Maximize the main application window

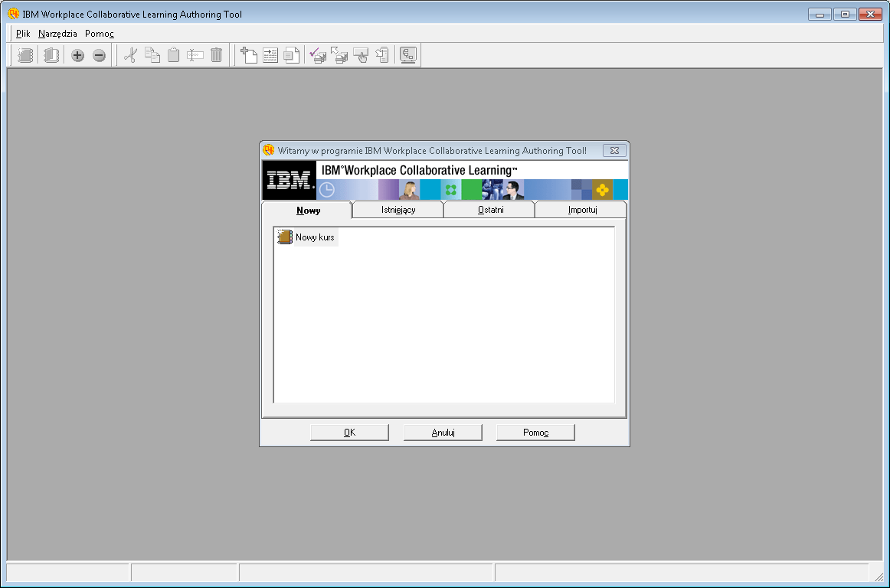(x=845, y=15)
